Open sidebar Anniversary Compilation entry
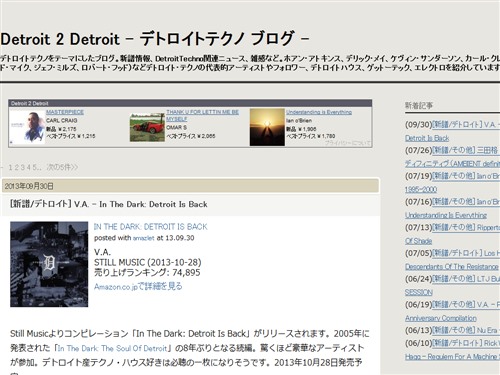Viewport: 500px width, 375px height. pos(441,318)
